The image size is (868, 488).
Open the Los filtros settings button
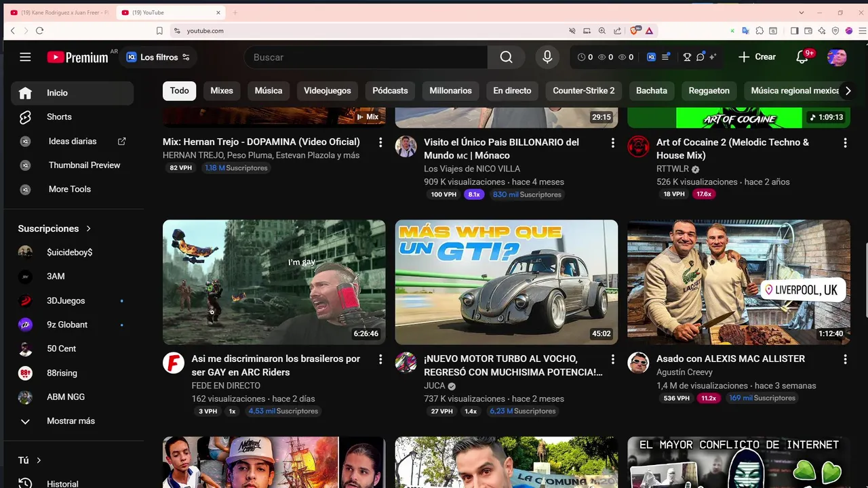159,58
